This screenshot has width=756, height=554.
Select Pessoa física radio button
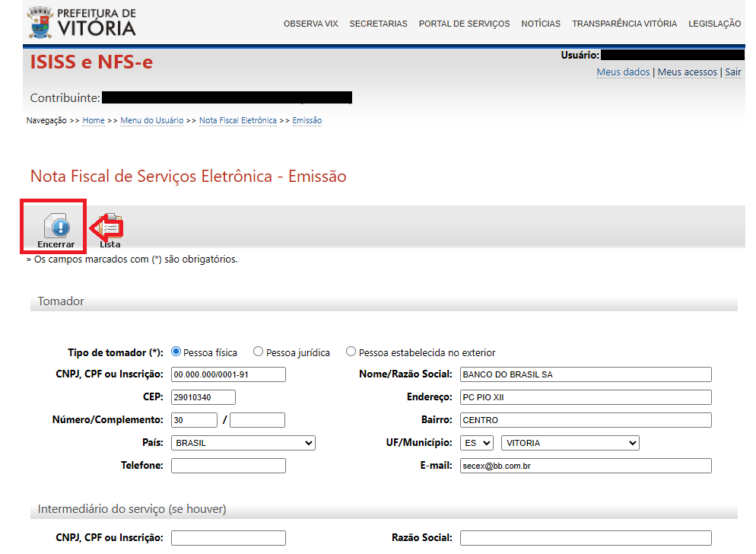[176, 352]
